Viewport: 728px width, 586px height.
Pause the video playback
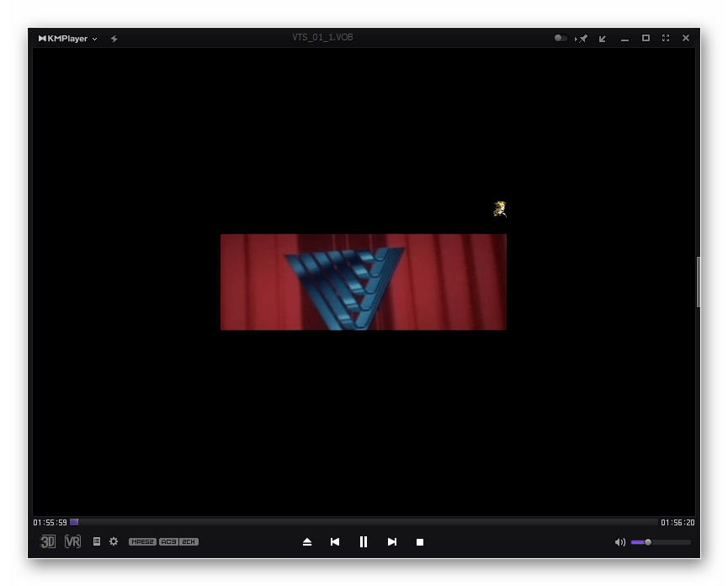tap(363, 541)
